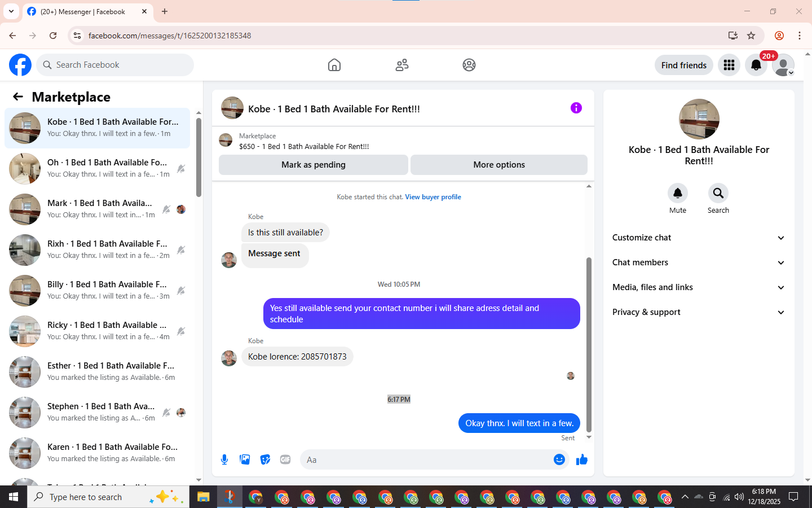Image resolution: width=812 pixels, height=508 pixels.
Task: Open the Chrome profile icon
Action: (779, 36)
